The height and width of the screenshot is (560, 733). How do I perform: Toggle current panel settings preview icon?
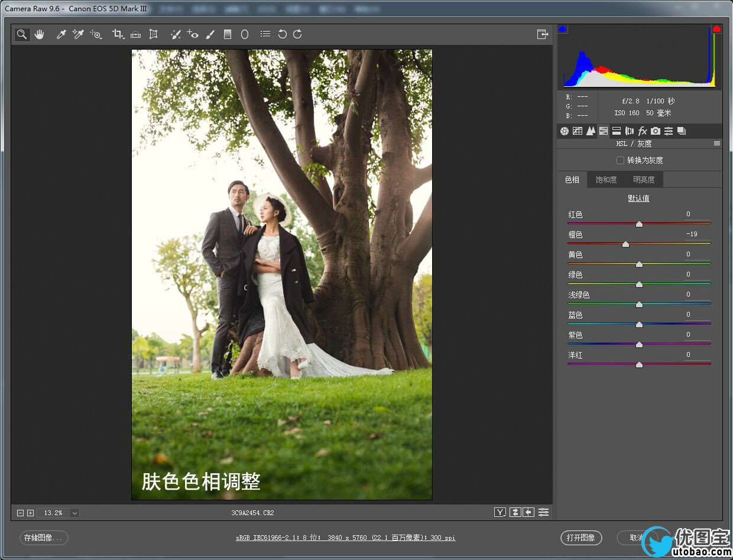click(544, 512)
